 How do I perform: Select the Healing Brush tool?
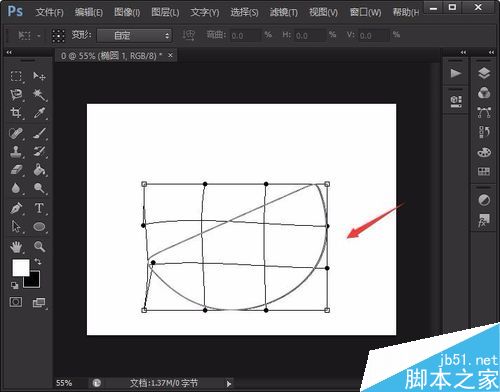[16, 133]
